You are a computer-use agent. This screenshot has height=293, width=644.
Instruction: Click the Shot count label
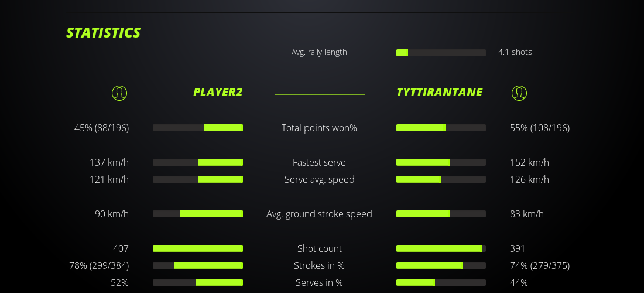tap(319, 248)
